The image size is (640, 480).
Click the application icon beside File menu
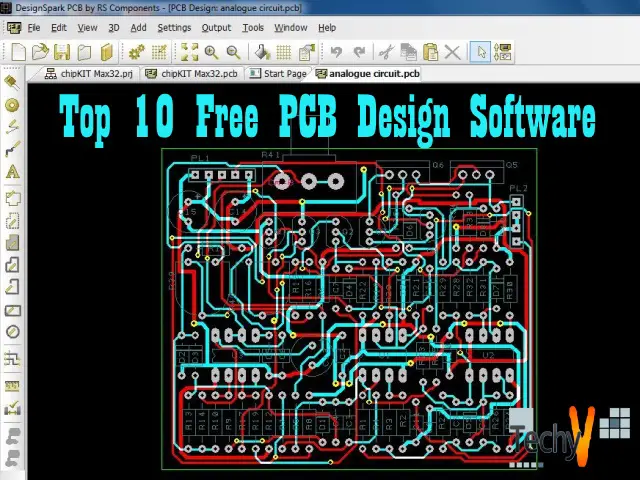pos(14,27)
